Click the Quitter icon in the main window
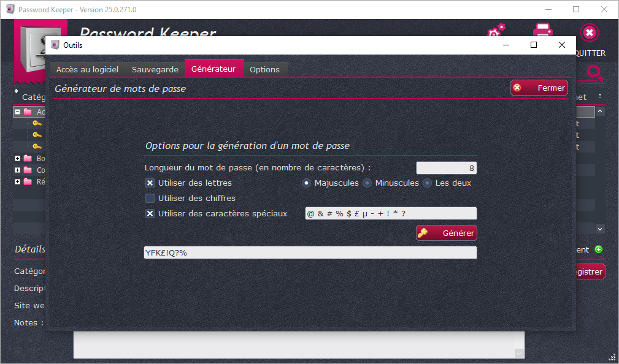This screenshot has height=364, width=619. (590, 32)
